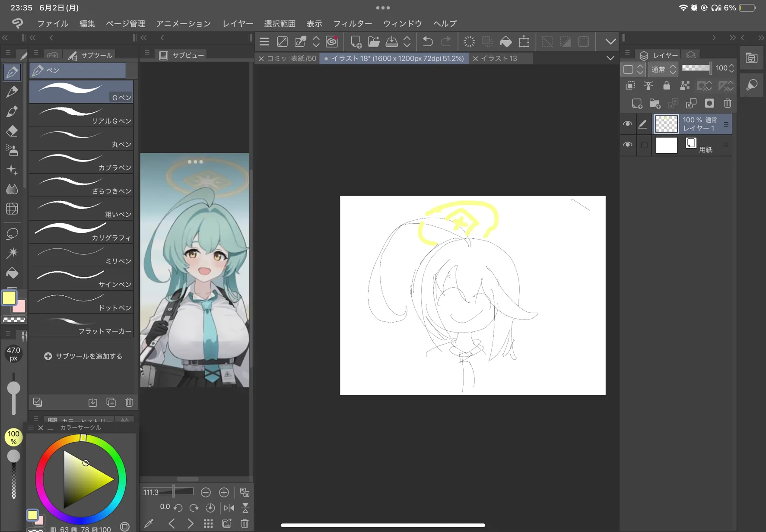Select the フラットマーカー sub tool
Image resolution: width=766 pixels, height=532 pixels.
[81, 325]
